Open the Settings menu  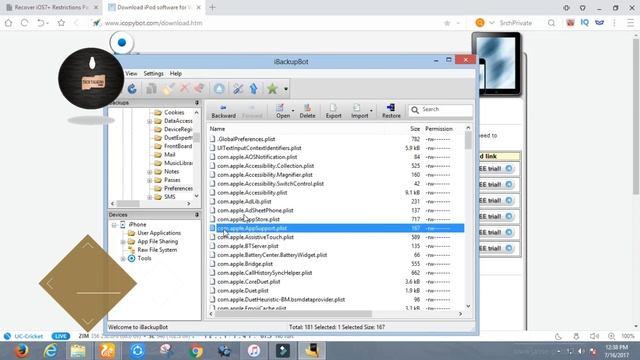click(x=153, y=73)
